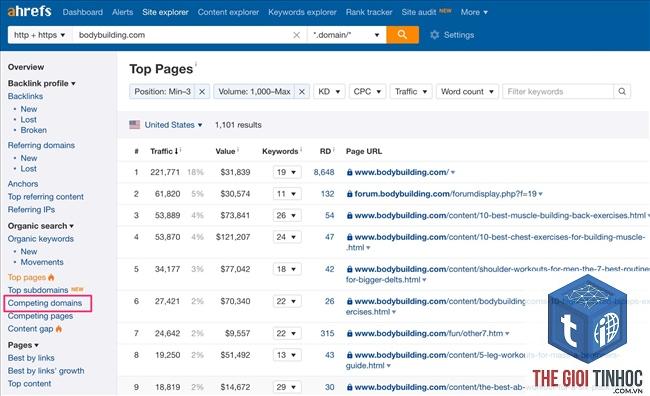The image size is (650, 396).
Task: Open Movements under Organic keywords
Action: [x=42, y=262]
